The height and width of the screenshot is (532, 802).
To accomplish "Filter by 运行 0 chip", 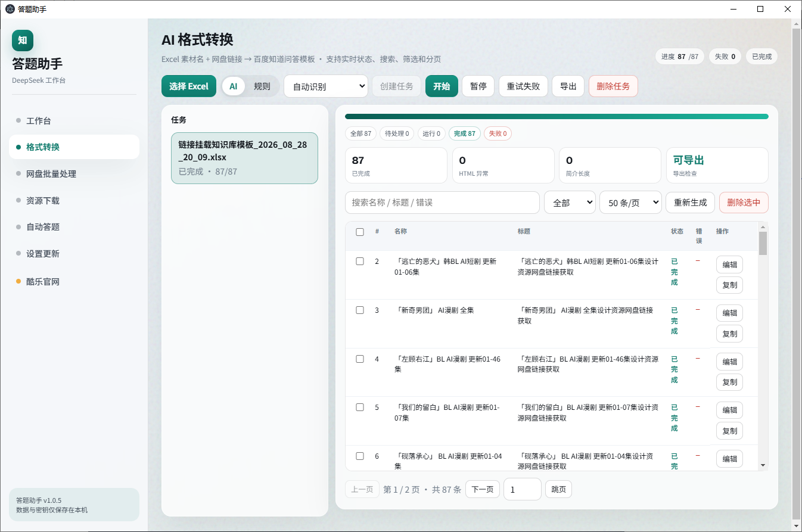I will click(x=431, y=133).
